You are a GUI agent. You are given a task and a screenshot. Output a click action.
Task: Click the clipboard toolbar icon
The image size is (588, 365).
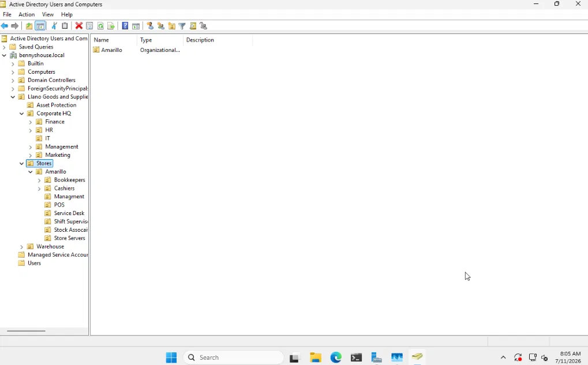65,26
